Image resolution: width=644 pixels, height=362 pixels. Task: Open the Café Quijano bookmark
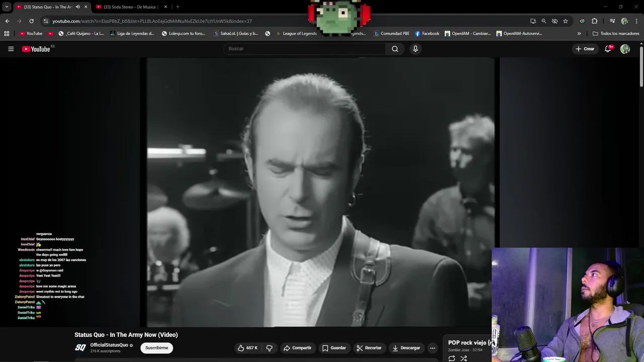pyautogui.click(x=81, y=34)
